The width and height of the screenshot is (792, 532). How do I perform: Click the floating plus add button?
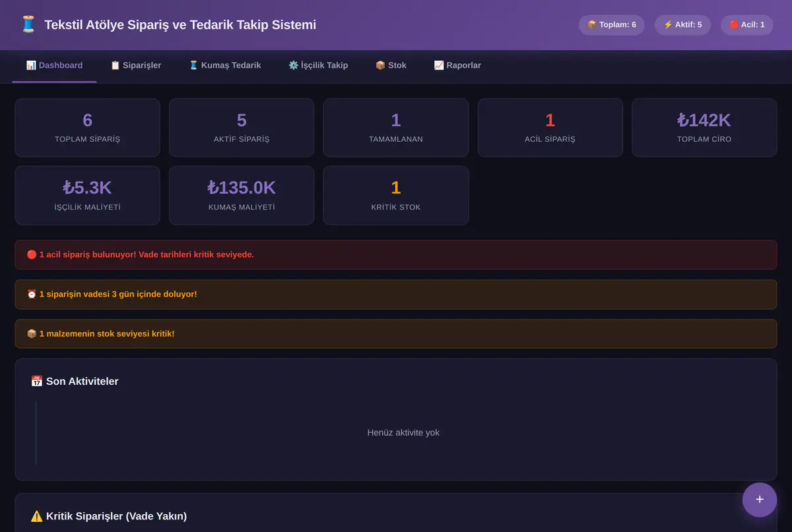760,500
